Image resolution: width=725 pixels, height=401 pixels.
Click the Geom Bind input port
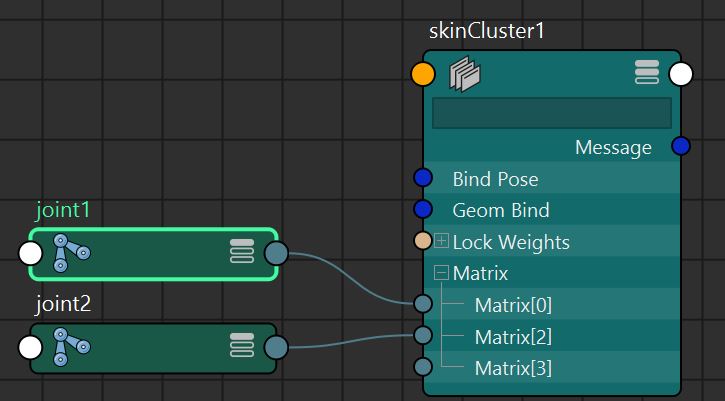tap(423, 210)
